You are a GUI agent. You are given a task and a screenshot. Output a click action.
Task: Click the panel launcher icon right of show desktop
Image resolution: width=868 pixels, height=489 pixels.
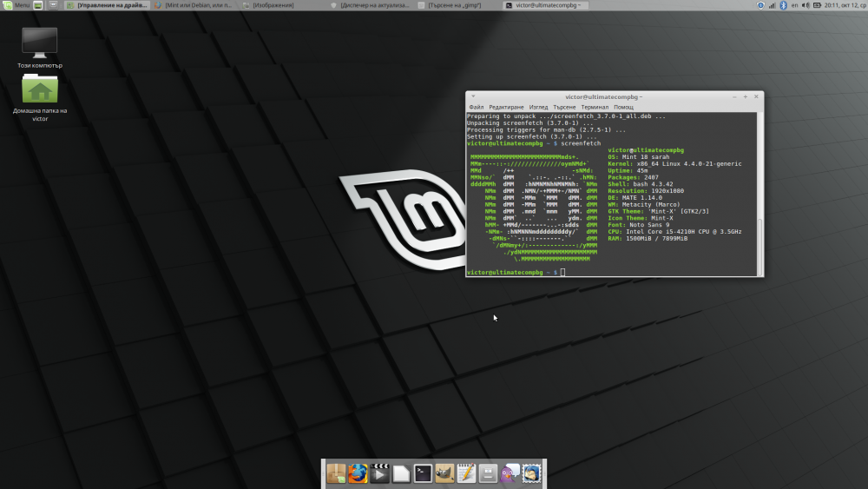(53, 5)
